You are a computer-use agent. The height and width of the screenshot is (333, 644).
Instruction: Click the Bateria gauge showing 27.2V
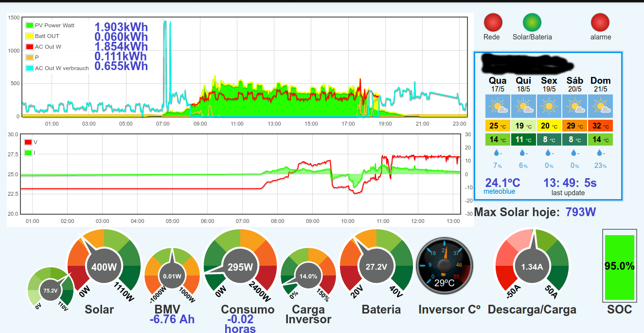point(376,266)
